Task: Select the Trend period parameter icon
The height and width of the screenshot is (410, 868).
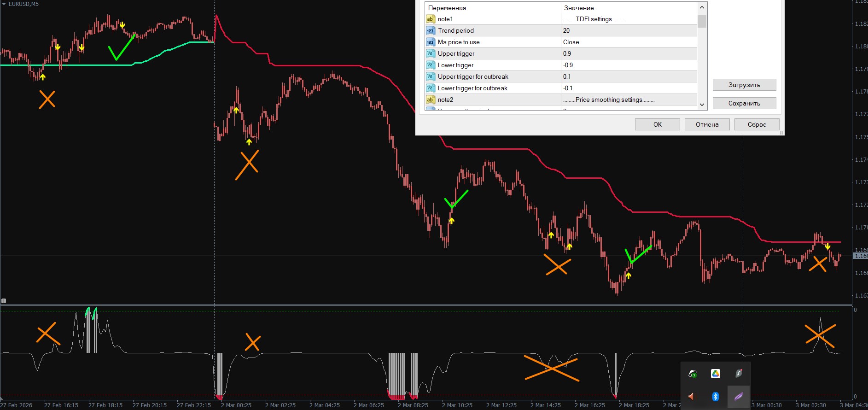Action: [430, 30]
